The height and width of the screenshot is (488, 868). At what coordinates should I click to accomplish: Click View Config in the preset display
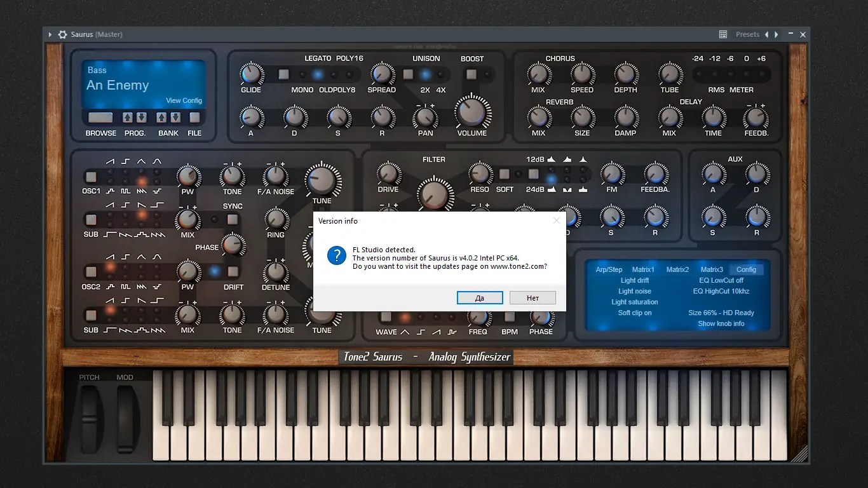click(184, 100)
